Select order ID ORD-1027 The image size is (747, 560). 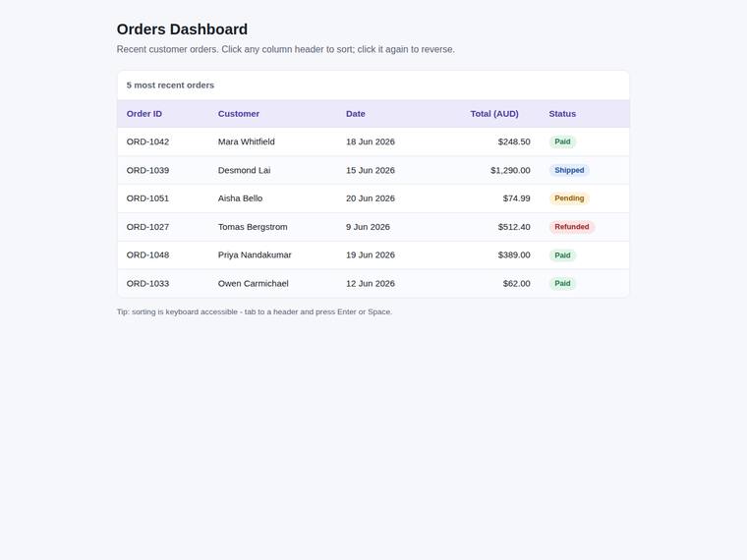tap(147, 227)
